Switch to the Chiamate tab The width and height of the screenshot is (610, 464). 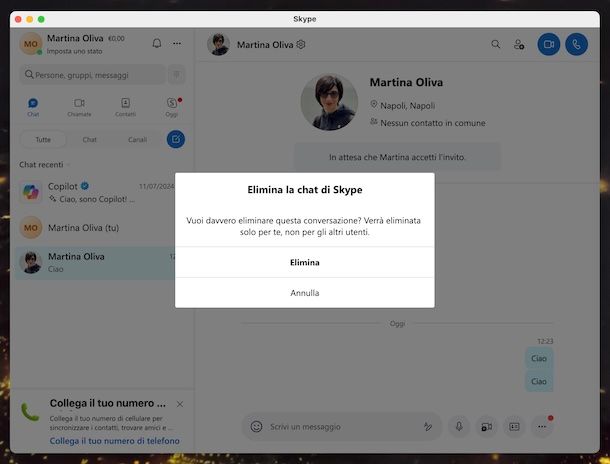pyautogui.click(x=79, y=107)
